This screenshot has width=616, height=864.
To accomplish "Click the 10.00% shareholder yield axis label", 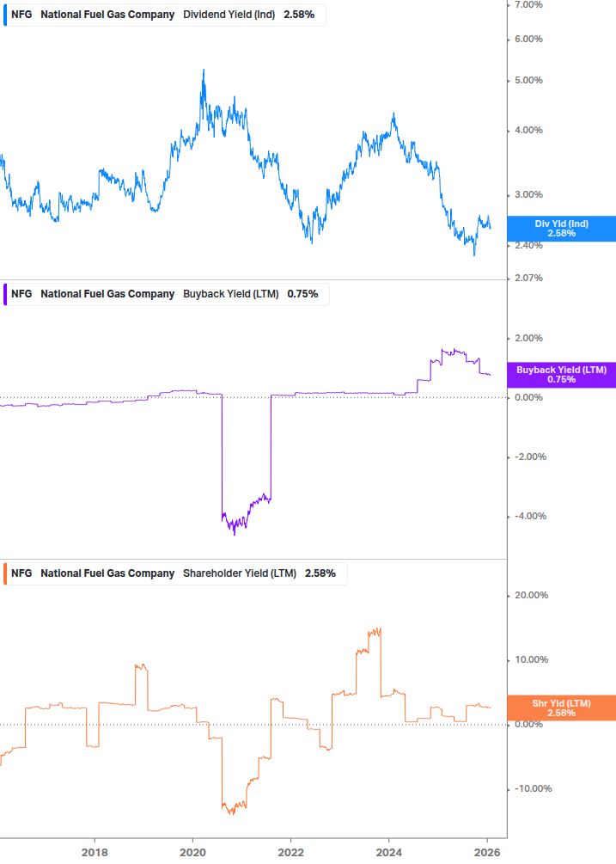I will pos(531,659).
